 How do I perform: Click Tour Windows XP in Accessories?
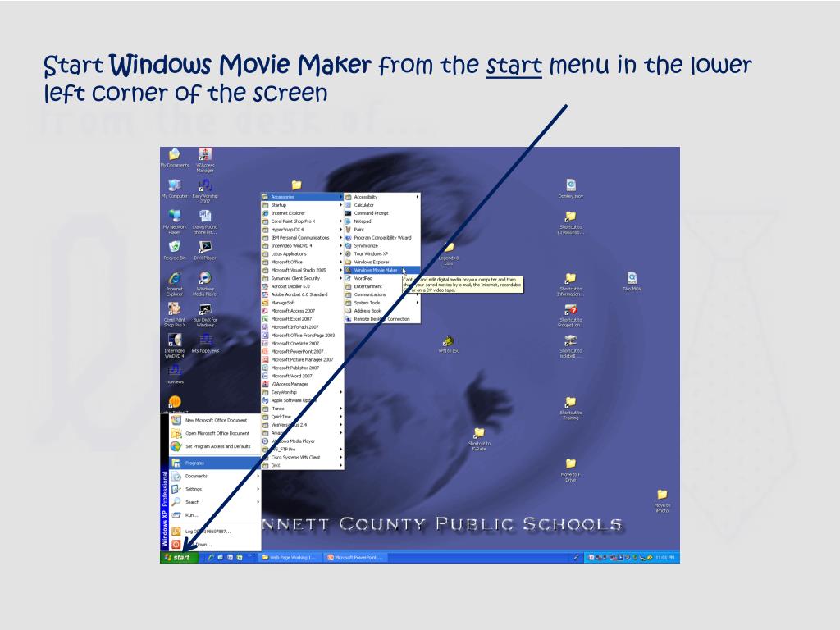[x=382, y=254]
